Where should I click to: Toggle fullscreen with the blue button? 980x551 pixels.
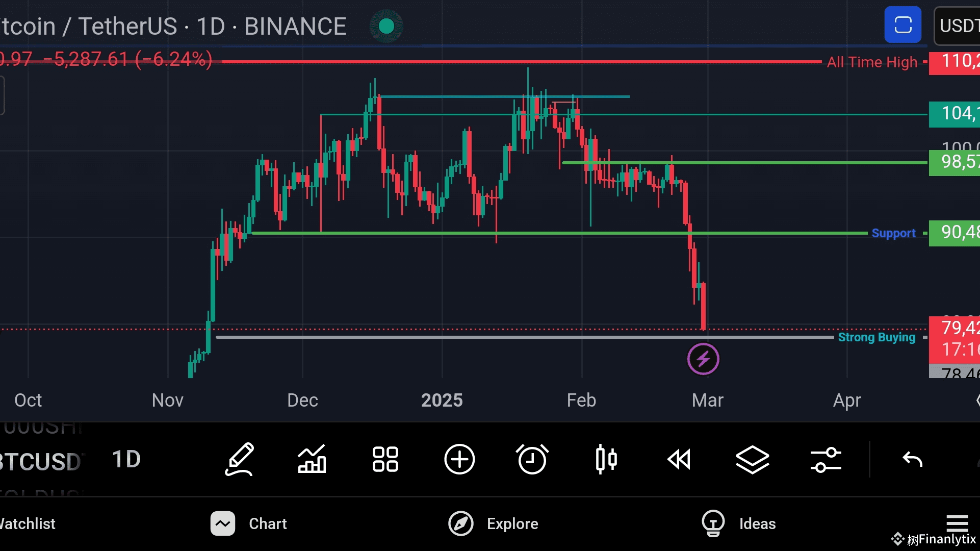click(x=902, y=25)
